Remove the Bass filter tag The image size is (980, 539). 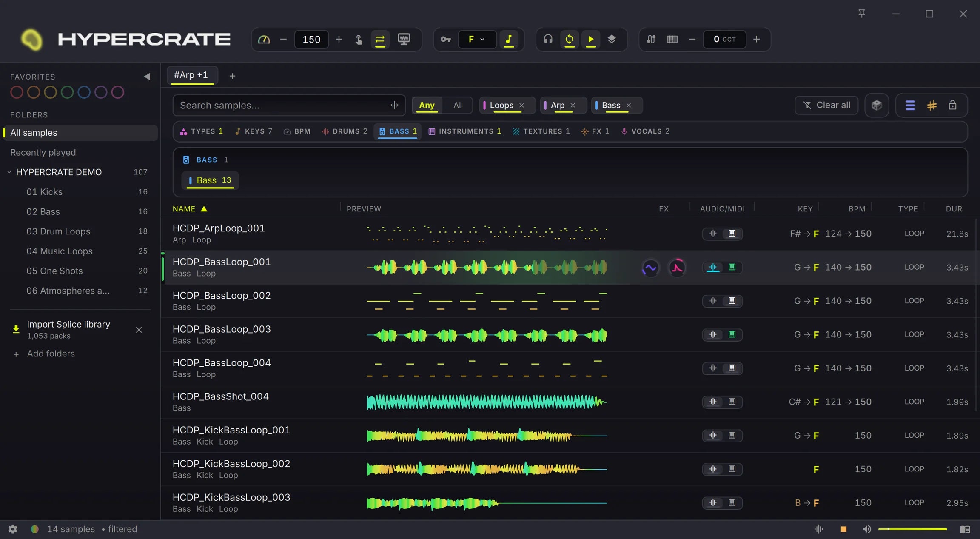pos(628,105)
